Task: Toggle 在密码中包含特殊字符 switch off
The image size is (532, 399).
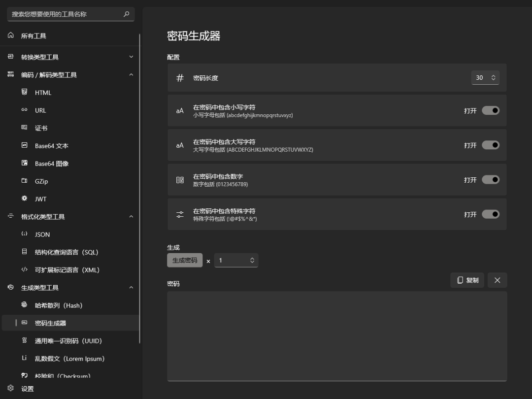Action: (490, 214)
